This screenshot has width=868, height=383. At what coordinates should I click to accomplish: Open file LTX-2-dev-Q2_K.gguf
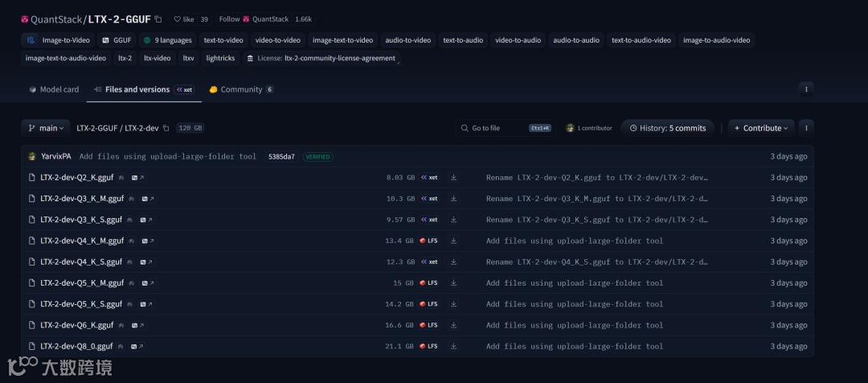pyautogui.click(x=77, y=177)
